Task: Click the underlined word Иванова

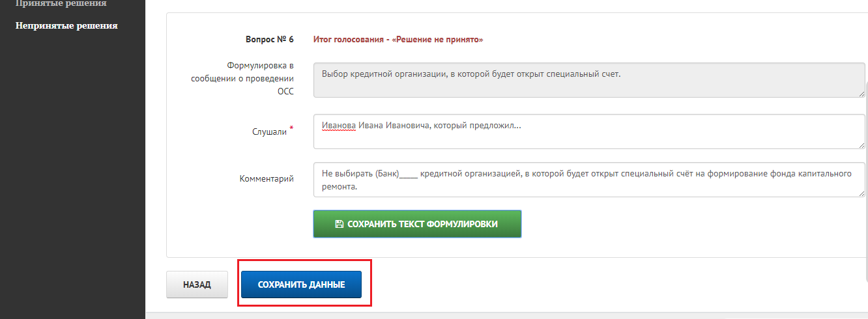Action: coord(338,126)
